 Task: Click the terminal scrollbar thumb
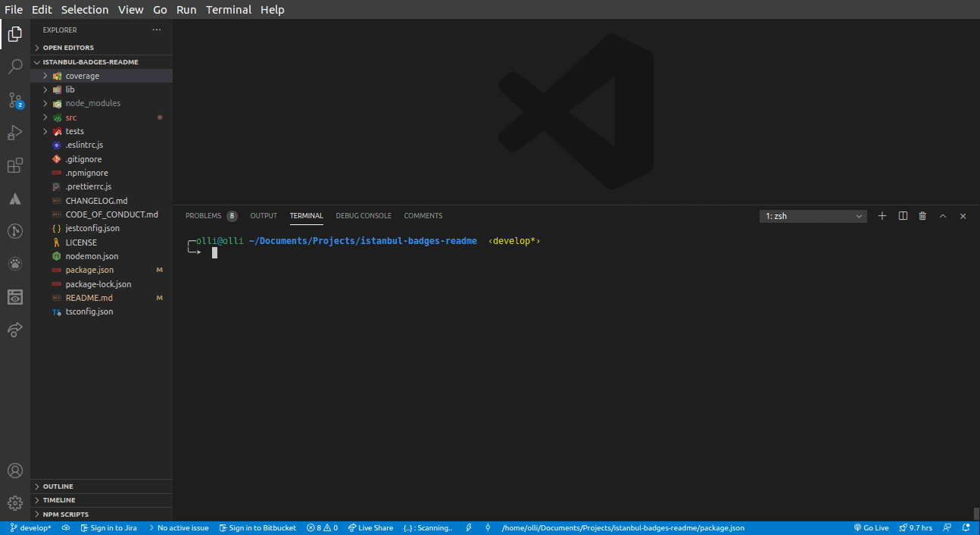pyautogui.click(x=976, y=514)
